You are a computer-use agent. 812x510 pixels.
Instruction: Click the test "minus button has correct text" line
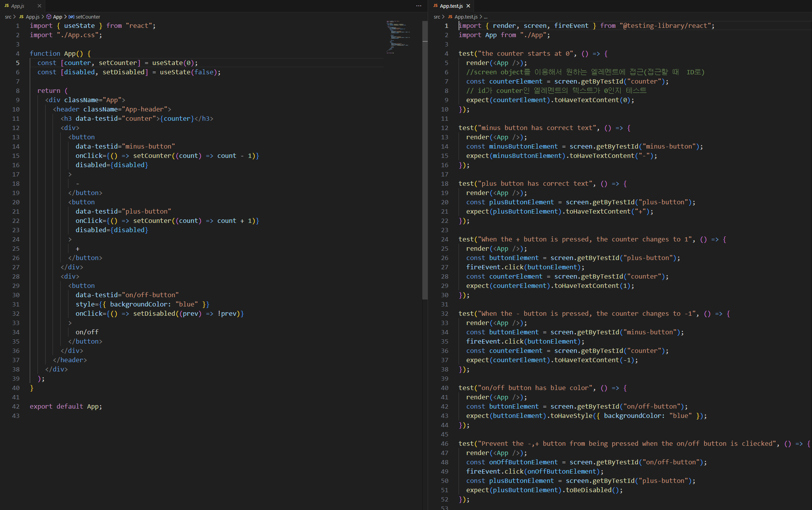tap(544, 128)
